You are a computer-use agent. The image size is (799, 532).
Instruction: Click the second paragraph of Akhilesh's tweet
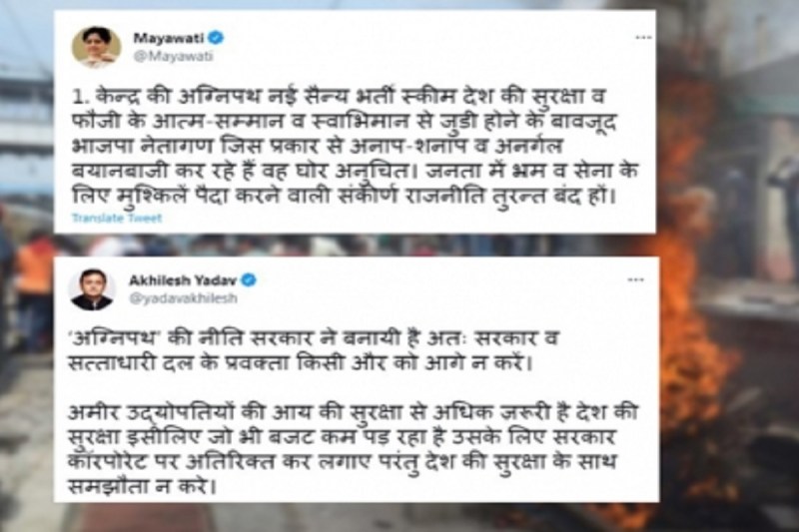click(353, 448)
